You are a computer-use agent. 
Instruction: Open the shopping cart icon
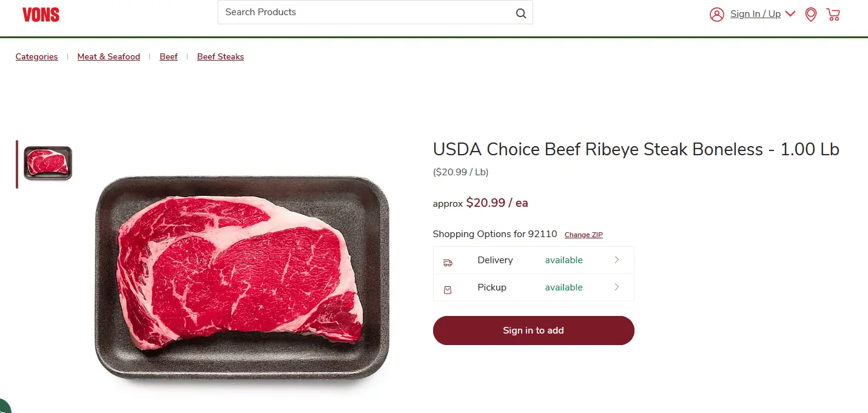pos(833,15)
